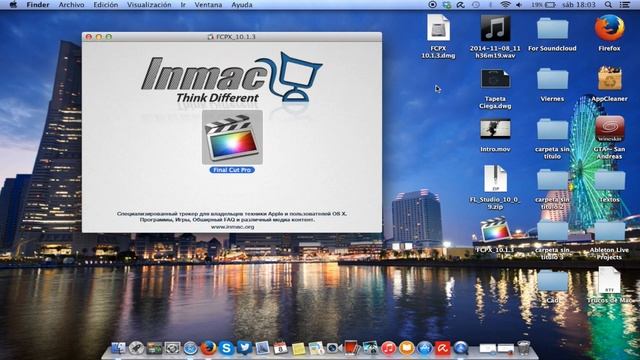Open the Archivo menu
Image resolution: width=640 pixels, height=360 pixels.
(71, 5)
